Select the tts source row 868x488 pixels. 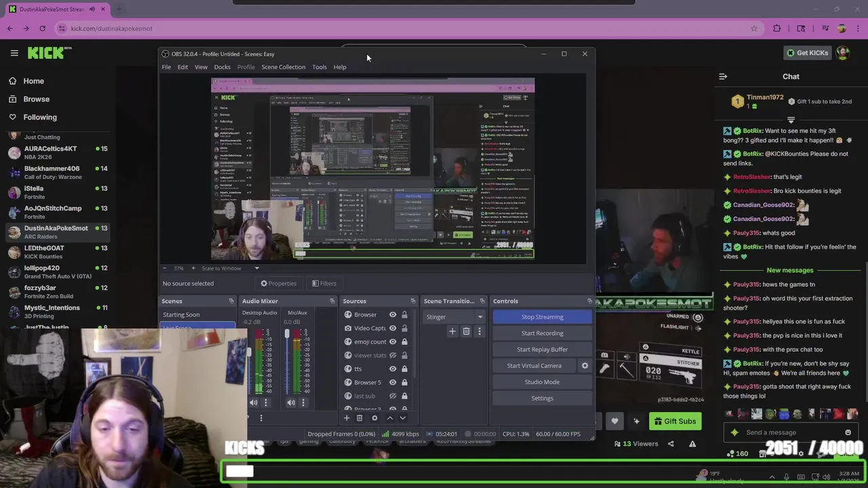376,369
